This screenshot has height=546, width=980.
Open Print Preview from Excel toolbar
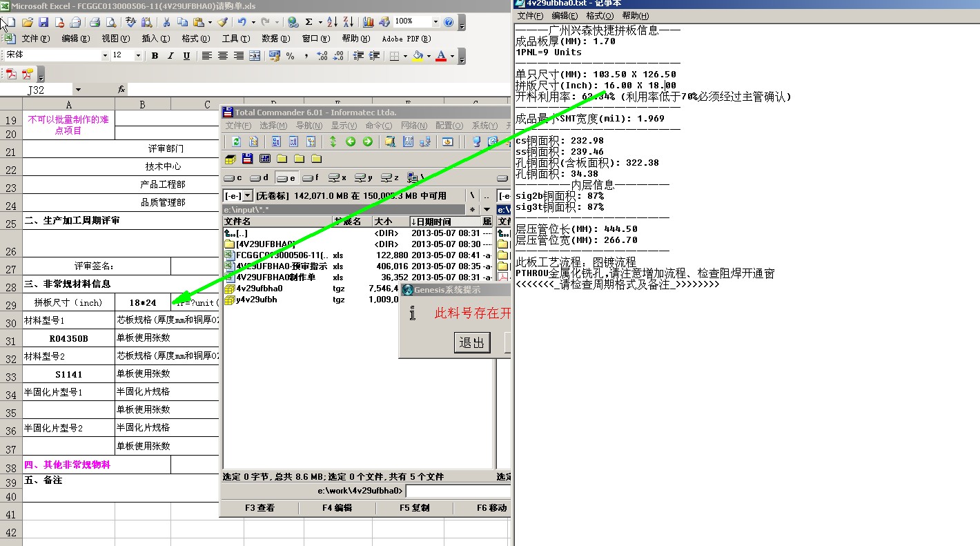(x=110, y=22)
